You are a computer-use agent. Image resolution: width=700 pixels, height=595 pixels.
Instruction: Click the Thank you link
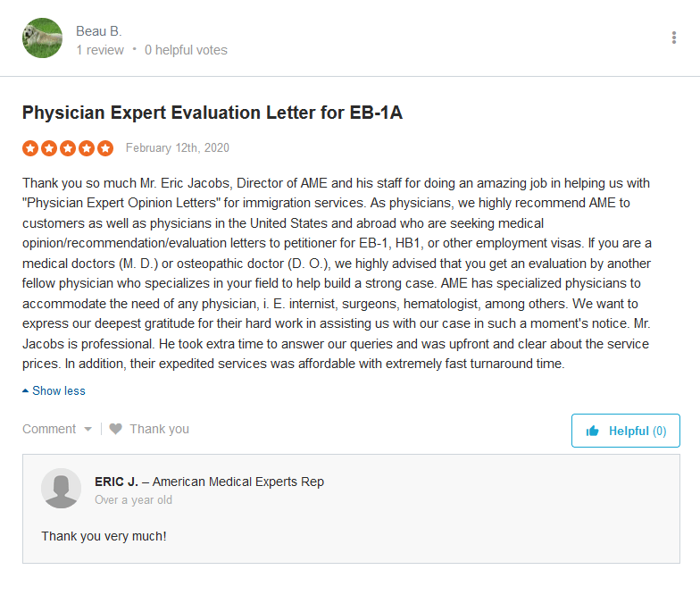click(x=159, y=429)
